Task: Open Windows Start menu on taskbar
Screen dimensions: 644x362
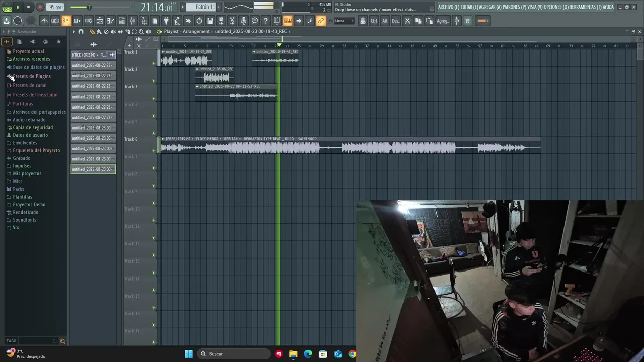Action: (189, 354)
